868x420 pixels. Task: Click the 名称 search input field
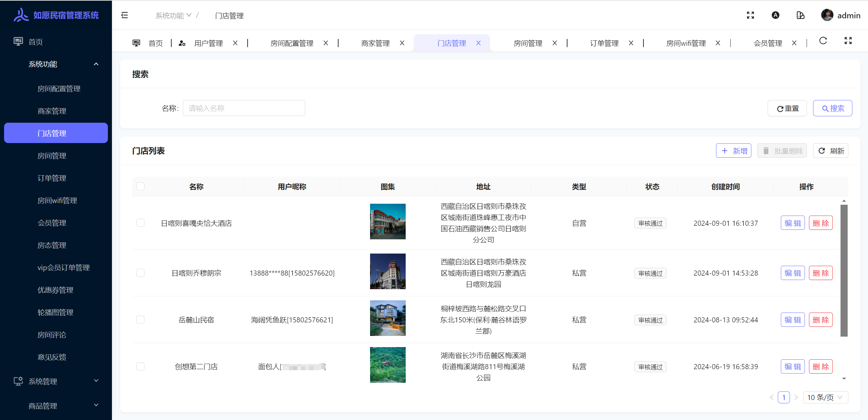coord(244,108)
